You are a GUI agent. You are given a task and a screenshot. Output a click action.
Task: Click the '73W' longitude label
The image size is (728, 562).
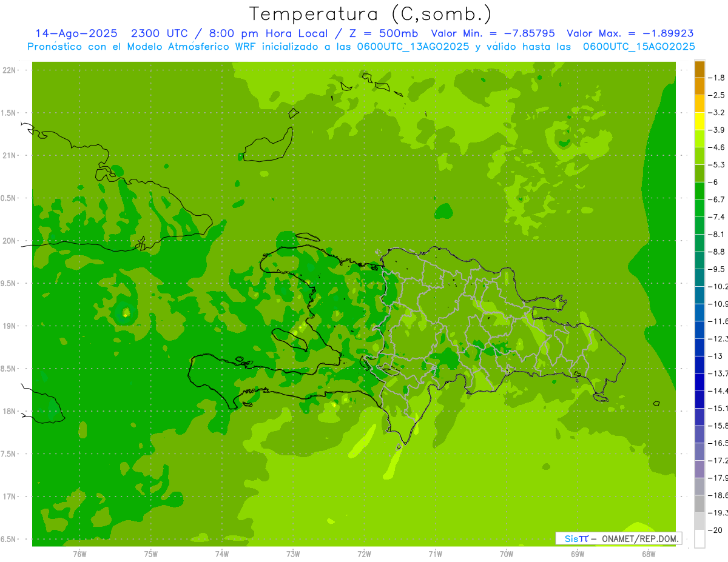point(293,554)
